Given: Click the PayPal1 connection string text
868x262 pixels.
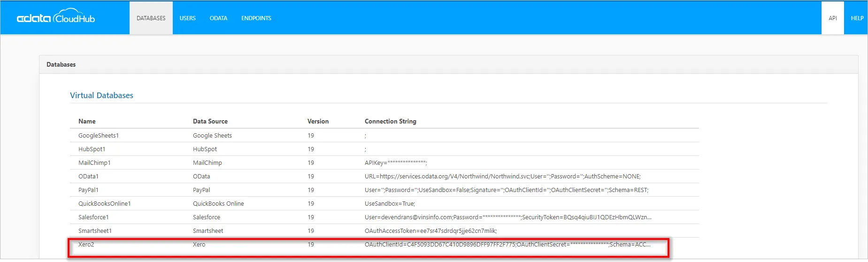Looking at the screenshot, I should click(507, 190).
